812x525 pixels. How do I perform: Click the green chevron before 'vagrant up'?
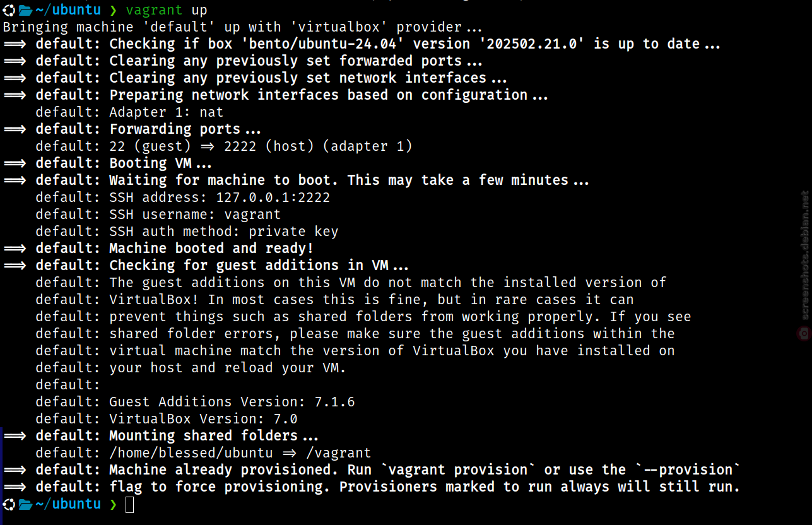113,10
